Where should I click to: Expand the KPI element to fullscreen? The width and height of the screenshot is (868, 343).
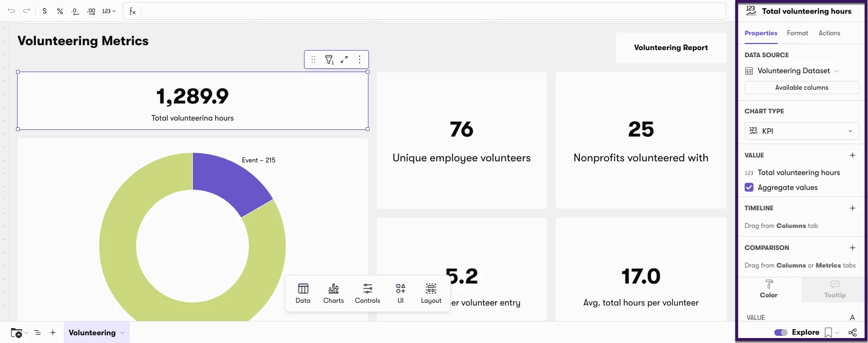(x=344, y=59)
